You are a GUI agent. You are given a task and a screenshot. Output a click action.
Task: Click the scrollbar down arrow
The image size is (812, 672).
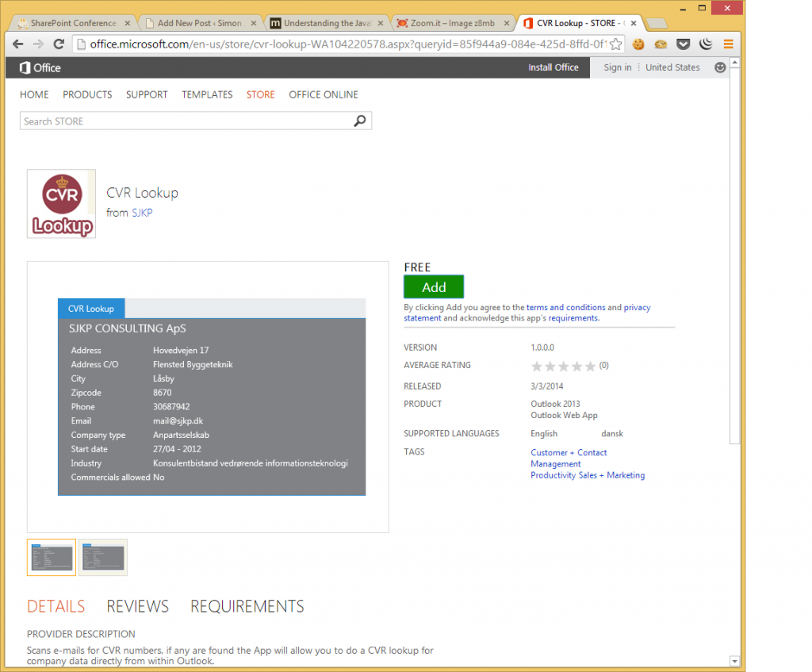(734, 661)
